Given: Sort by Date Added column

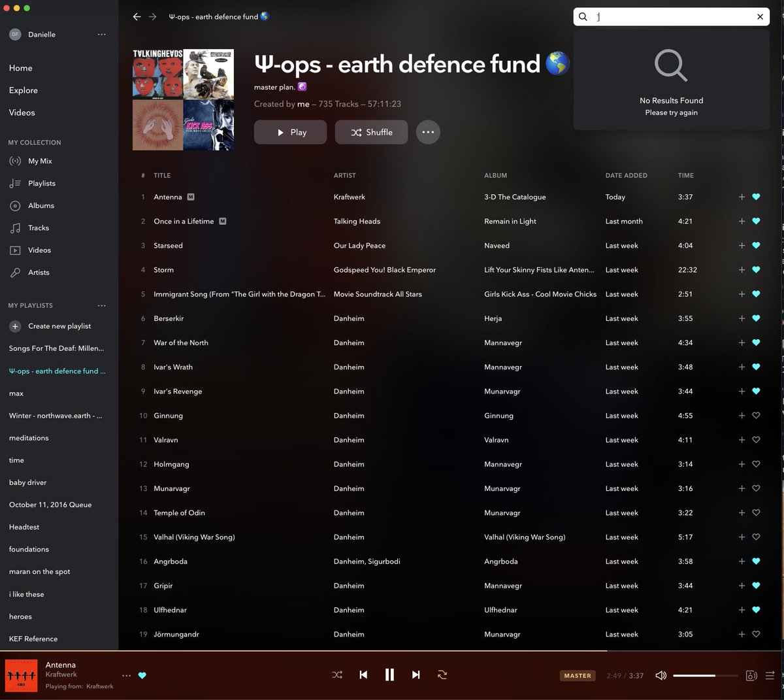Looking at the screenshot, I should pyautogui.click(x=627, y=175).
